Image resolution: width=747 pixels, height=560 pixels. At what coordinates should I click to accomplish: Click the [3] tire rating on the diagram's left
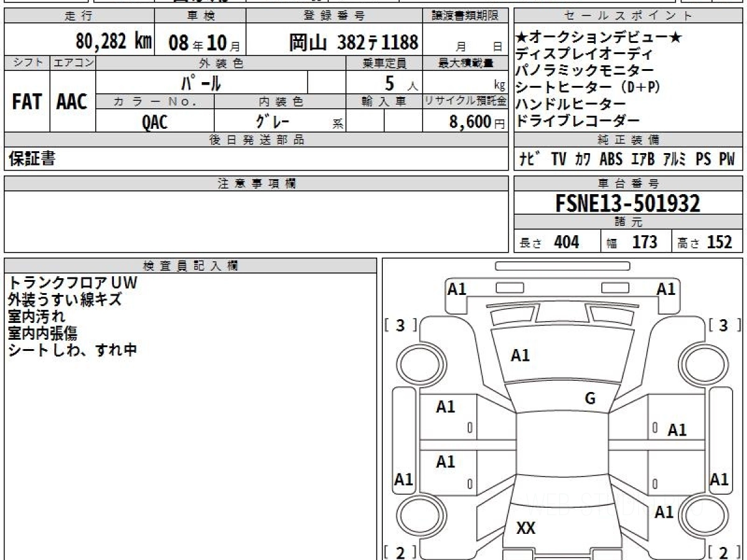(x=401, y=325)
